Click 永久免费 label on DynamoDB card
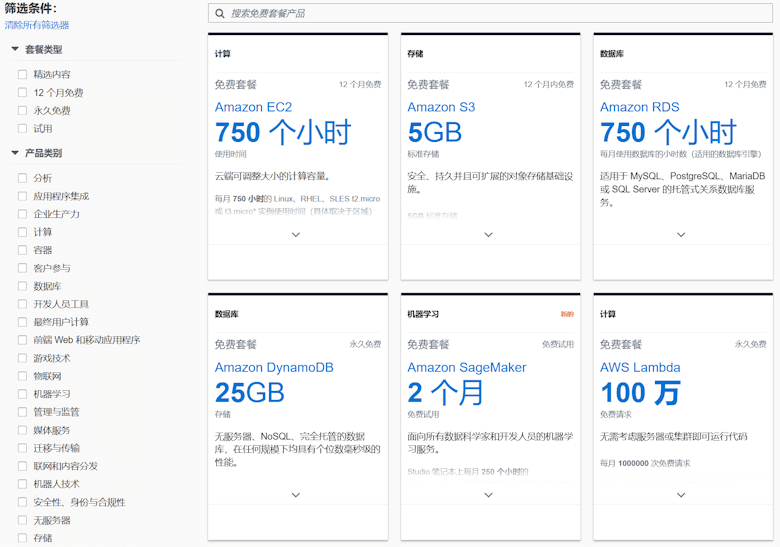 coord(365,344)
